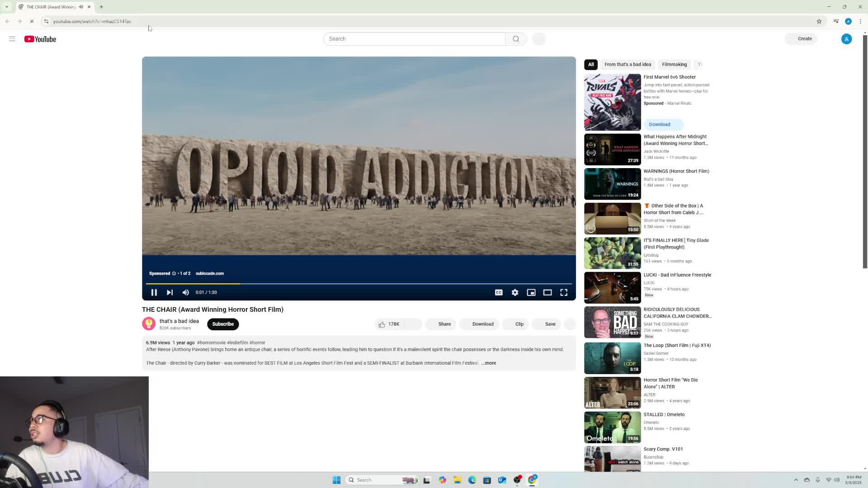Click the YouTube search box
The height and width of the screenshot is (488, 868).
tap(414, 39)
